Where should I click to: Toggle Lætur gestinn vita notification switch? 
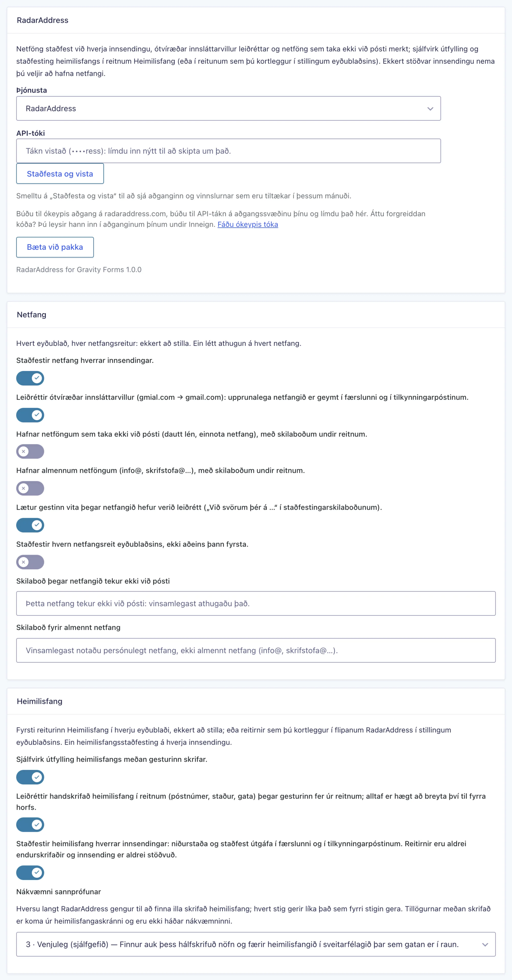(30, 525)
